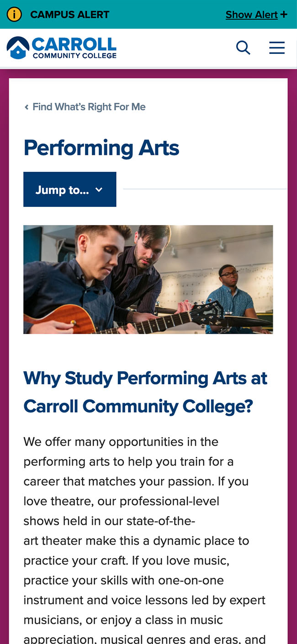Click the CAMPUS ALERT label text
Image resolution: width=297 pixels, height=644 pixels.
(69, 15)
